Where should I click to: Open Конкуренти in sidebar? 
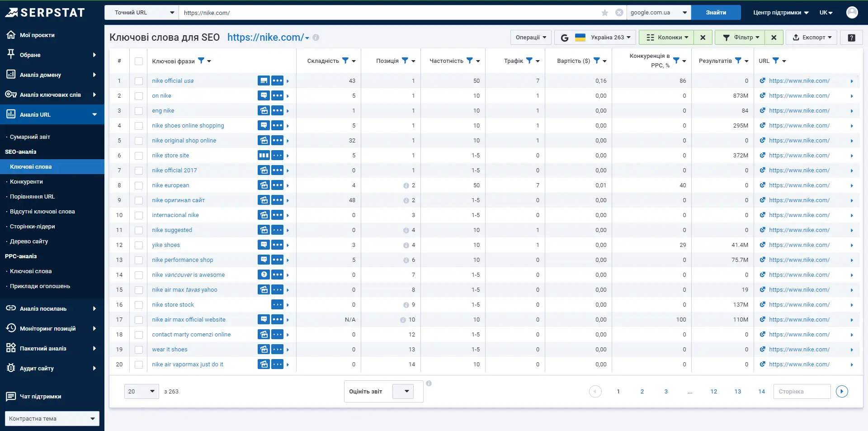click(26, 181)
